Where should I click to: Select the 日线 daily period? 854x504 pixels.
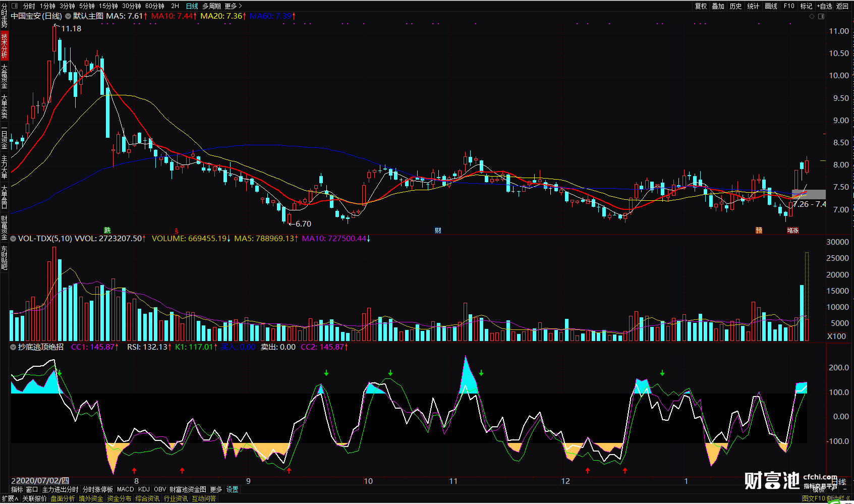point(192,6)
